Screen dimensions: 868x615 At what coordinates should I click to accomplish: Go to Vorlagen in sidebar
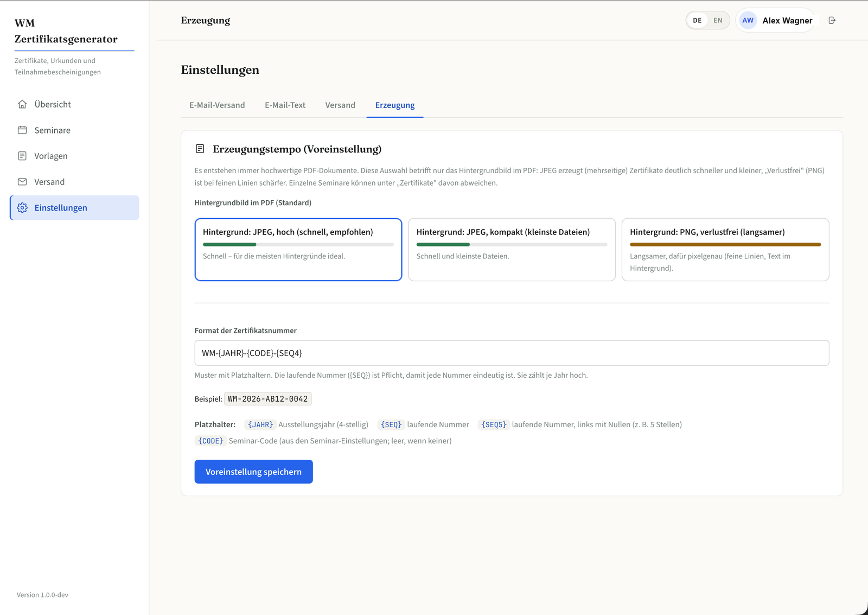pyautogui.click(x=74, y=156)
